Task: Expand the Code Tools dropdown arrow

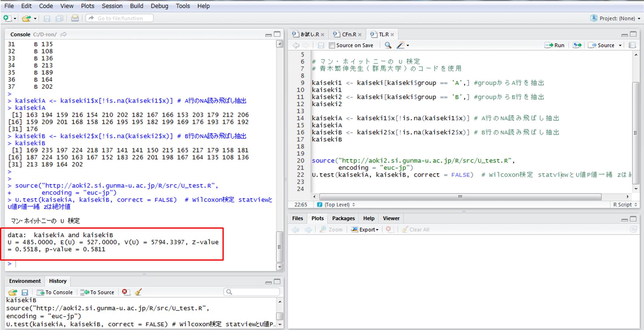Action: coord(408,46)
